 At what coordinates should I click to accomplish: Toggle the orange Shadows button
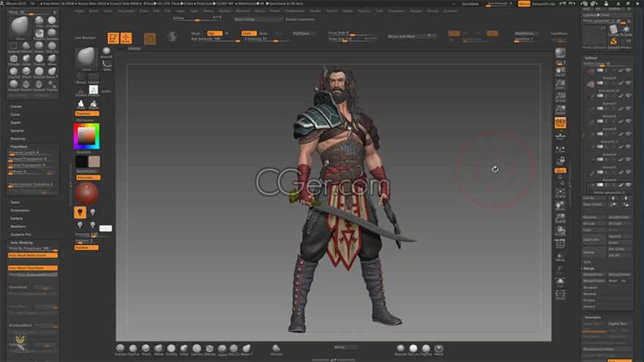[87, 113]
